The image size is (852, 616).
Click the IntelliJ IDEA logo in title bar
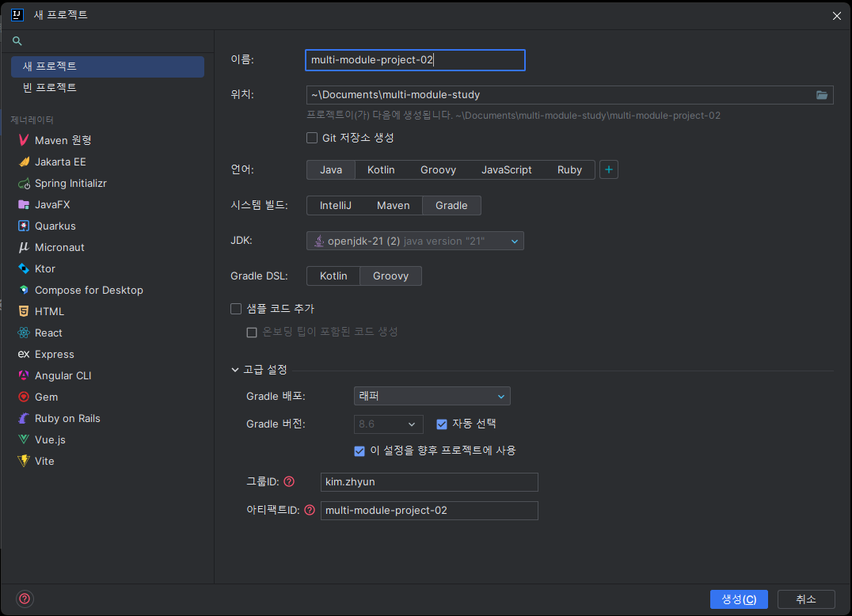click(x=17, y=15)
